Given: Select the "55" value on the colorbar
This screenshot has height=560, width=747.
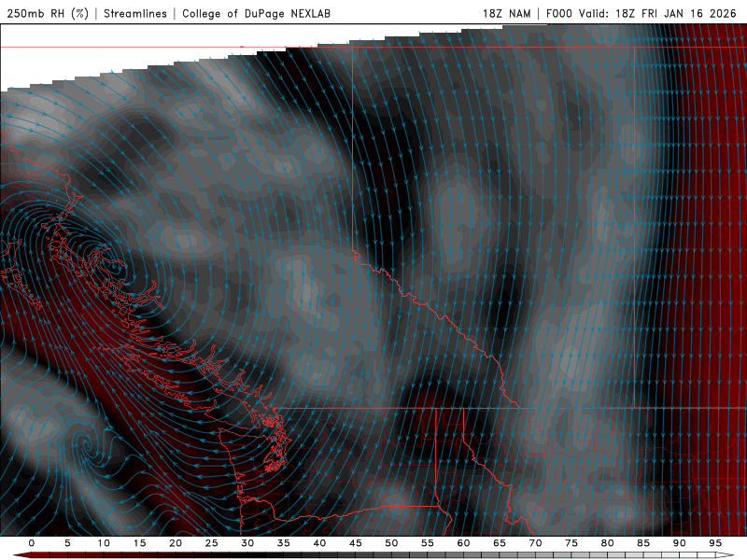Looking at the screenshot, I should click(428, 543).
